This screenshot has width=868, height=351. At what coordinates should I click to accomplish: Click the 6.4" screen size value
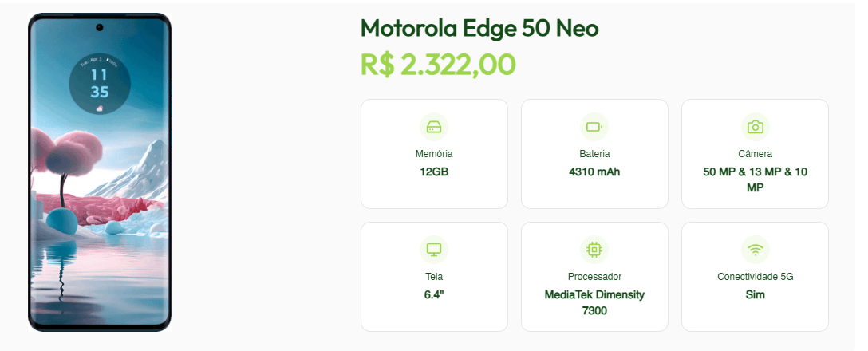pos(434,294)
